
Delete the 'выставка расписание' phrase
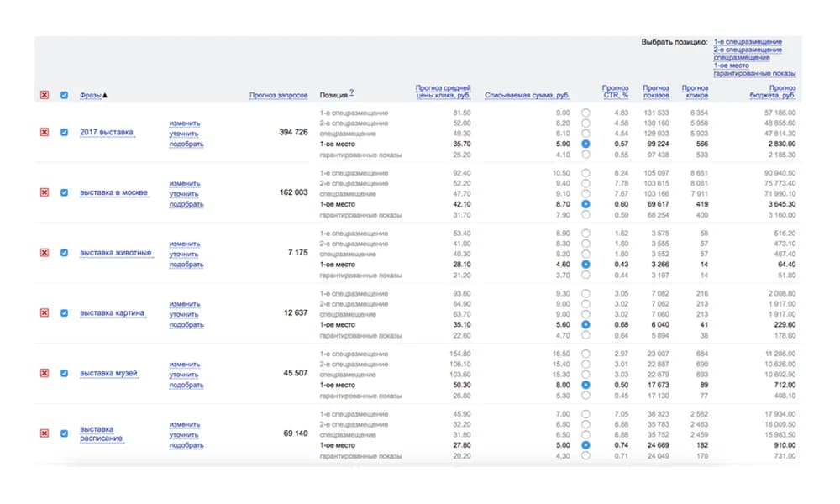45,433
